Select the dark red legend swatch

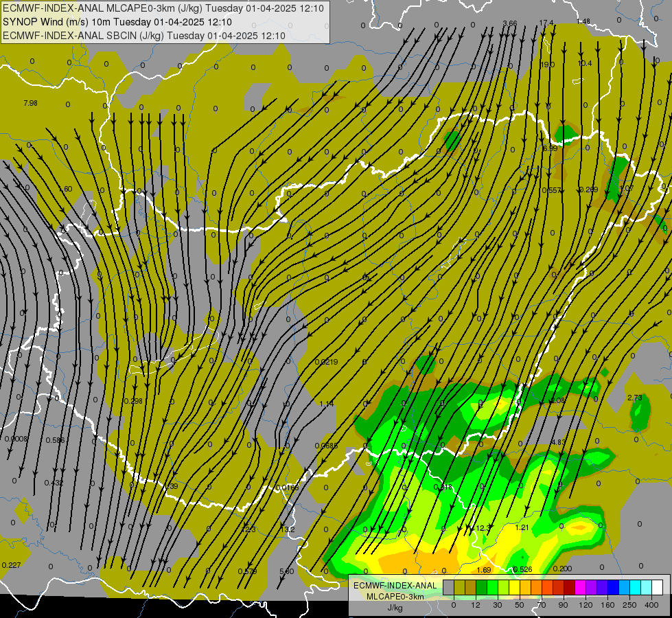pyautogui.click(x=570, y=587)
